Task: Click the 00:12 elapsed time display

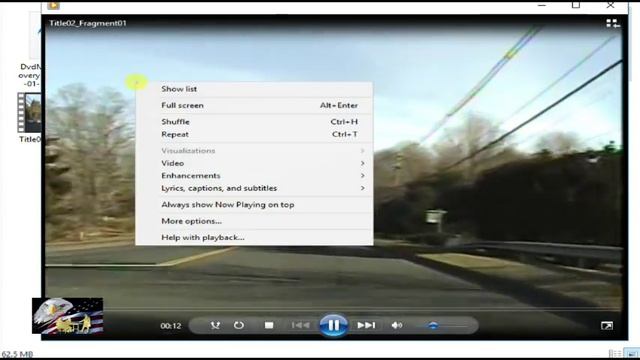Action: click(171, 326)
